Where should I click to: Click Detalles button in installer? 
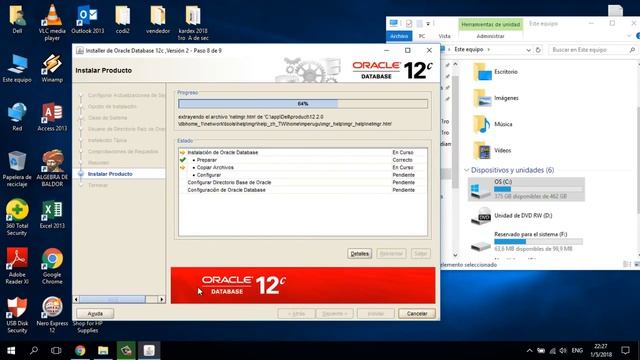(x=360, y=253)
